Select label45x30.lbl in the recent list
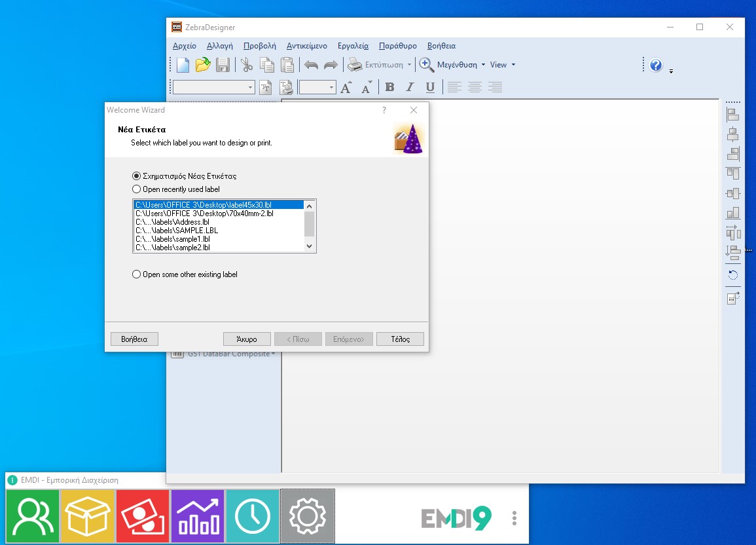Viewport: 756px width, 545px height. pos(219,205)
